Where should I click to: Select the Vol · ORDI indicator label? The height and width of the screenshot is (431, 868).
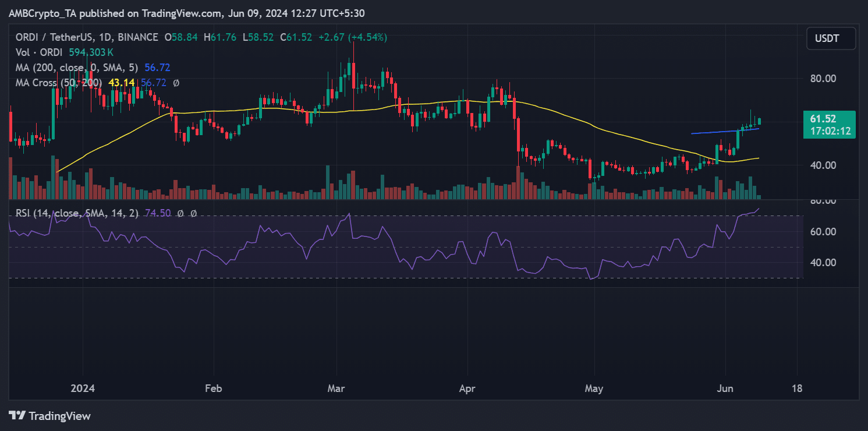tap(39, 52)
